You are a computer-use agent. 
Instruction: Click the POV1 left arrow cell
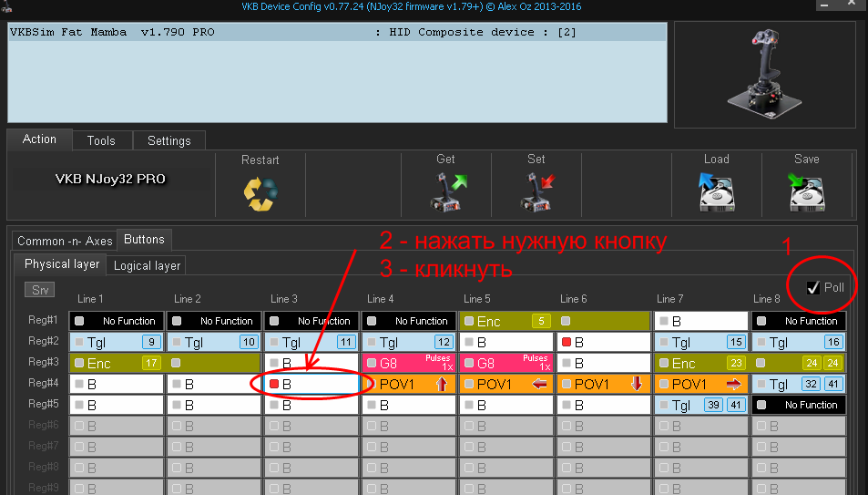coord(506,384)
